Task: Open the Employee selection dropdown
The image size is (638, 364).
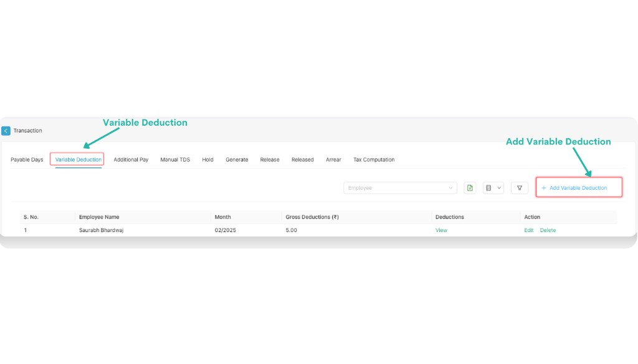Action: pyautogui.click(x=399, y=187)
